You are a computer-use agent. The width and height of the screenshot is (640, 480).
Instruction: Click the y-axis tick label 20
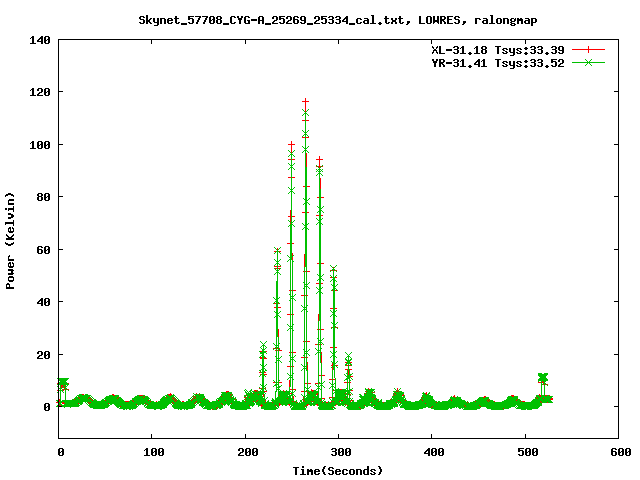click(x=43, y=355)
